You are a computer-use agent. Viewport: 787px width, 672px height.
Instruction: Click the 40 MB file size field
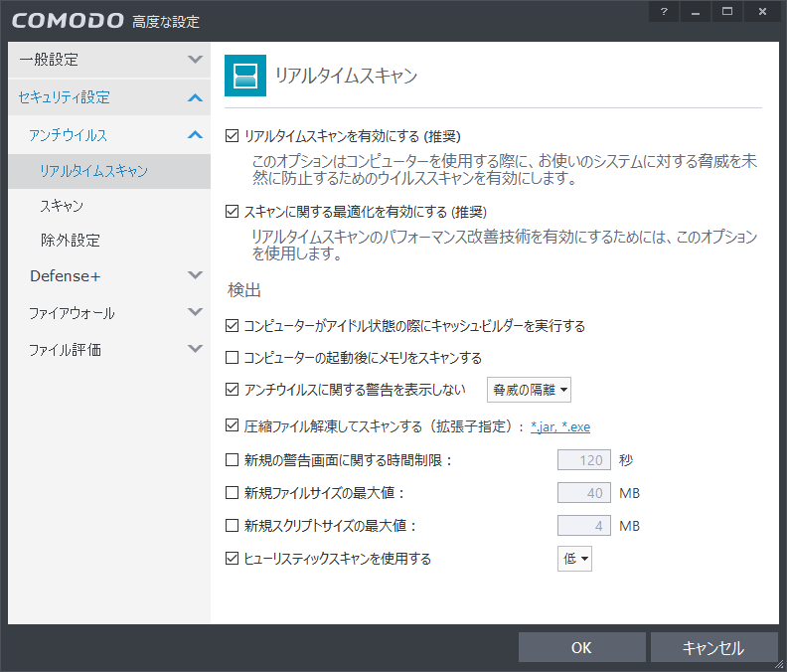click(x=583, y=493)
